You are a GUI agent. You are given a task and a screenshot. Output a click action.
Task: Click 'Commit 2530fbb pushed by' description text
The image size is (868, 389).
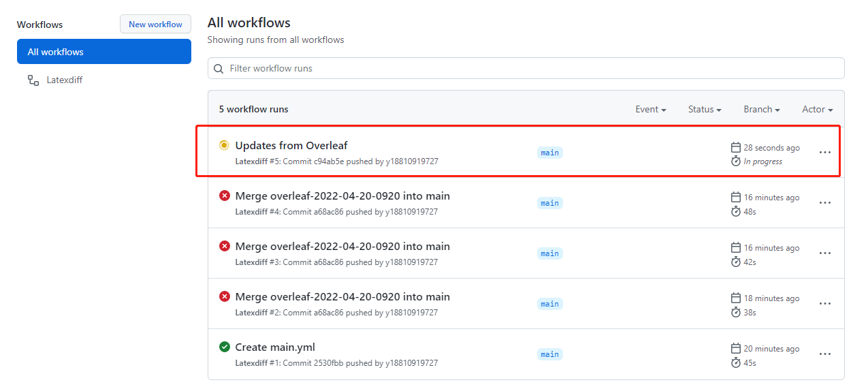333,363
